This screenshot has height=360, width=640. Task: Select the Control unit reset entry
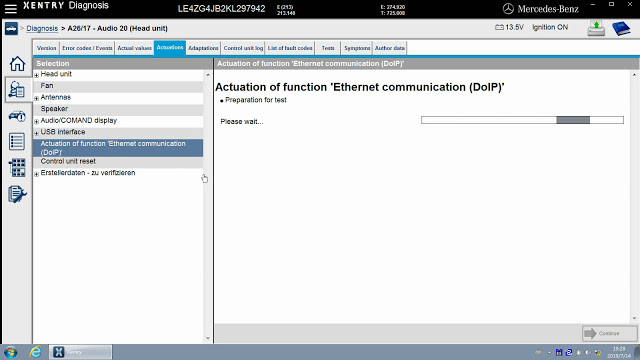(118, 162)
